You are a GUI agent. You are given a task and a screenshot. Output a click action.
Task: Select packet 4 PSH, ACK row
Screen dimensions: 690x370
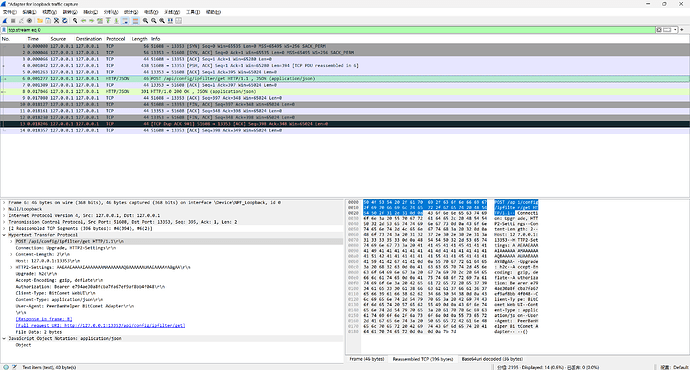tap(345, 66)
